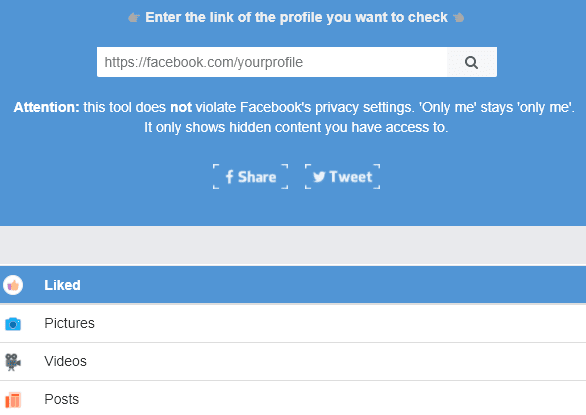
Task: Click the 'It only shows hidden content' line
Action: (296, 127)
